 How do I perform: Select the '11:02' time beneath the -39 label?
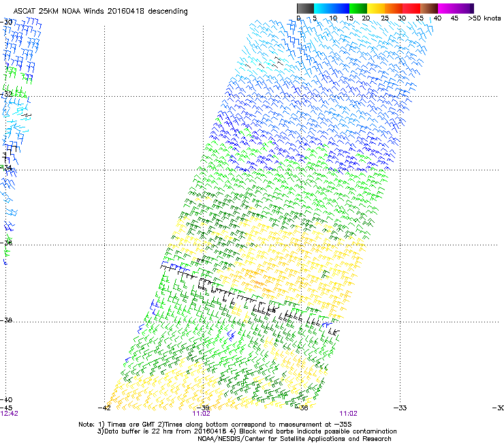point(201,414)
